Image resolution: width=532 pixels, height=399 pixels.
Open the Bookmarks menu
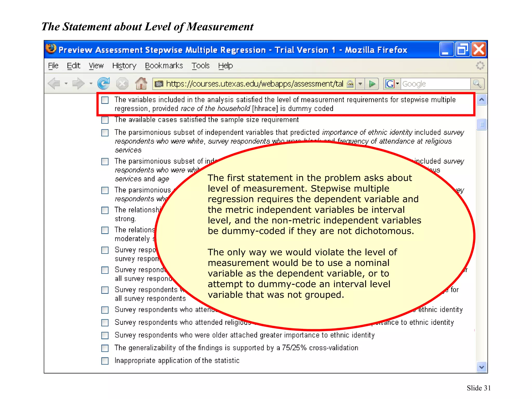point(164,66)
